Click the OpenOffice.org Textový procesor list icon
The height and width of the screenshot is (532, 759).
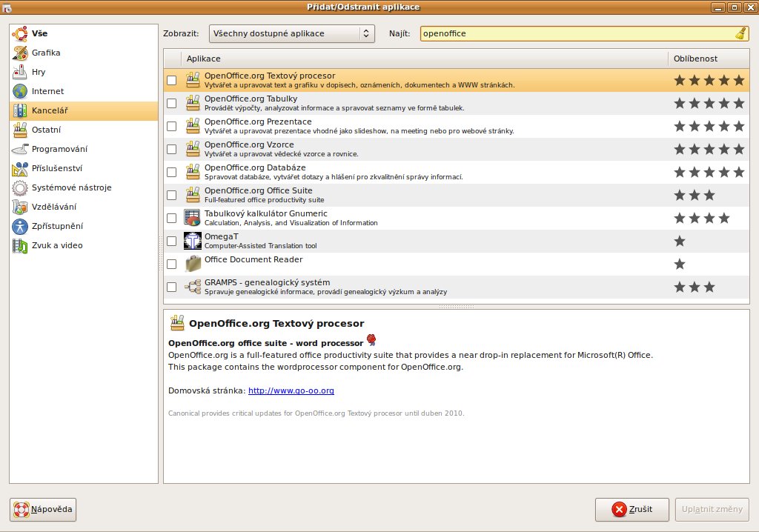pos(193,80)
